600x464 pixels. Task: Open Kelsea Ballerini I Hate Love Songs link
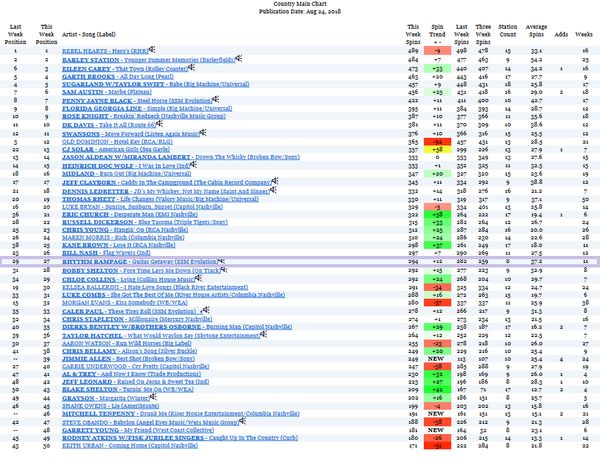[x=155, y=287]
